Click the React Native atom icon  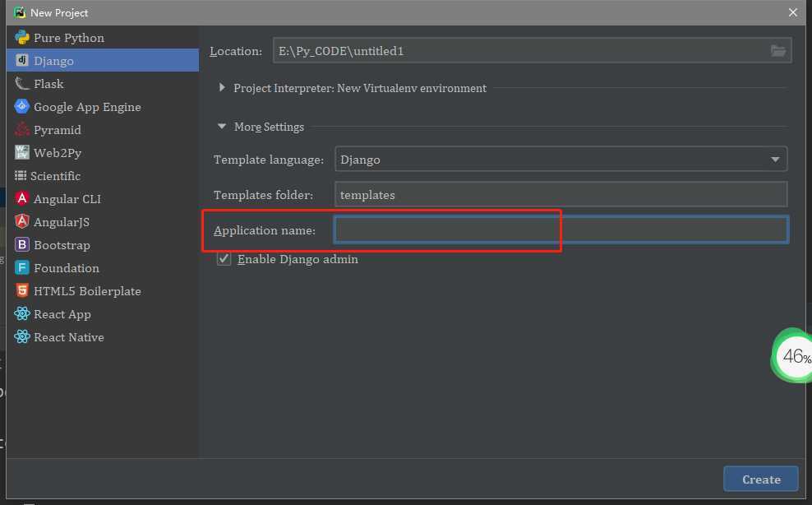pos(21,336)
